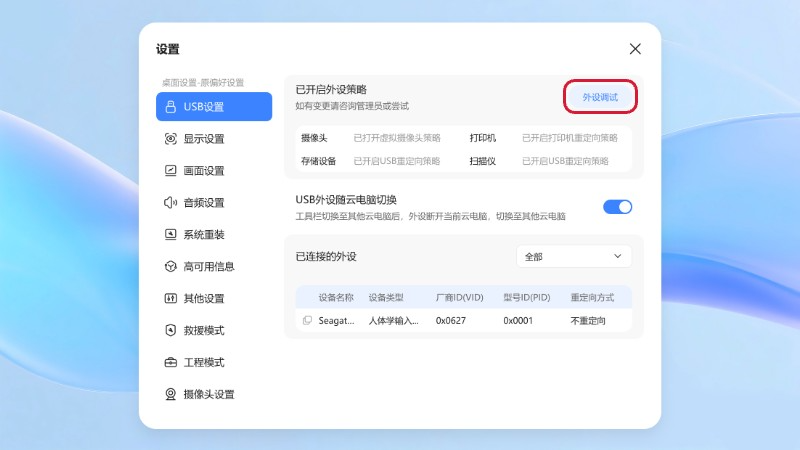This screenshot has height=450, width=800.
Task: Disable USB外设随云电脑切换 switch
Action: pyautogui.click(x=617, y=207)
